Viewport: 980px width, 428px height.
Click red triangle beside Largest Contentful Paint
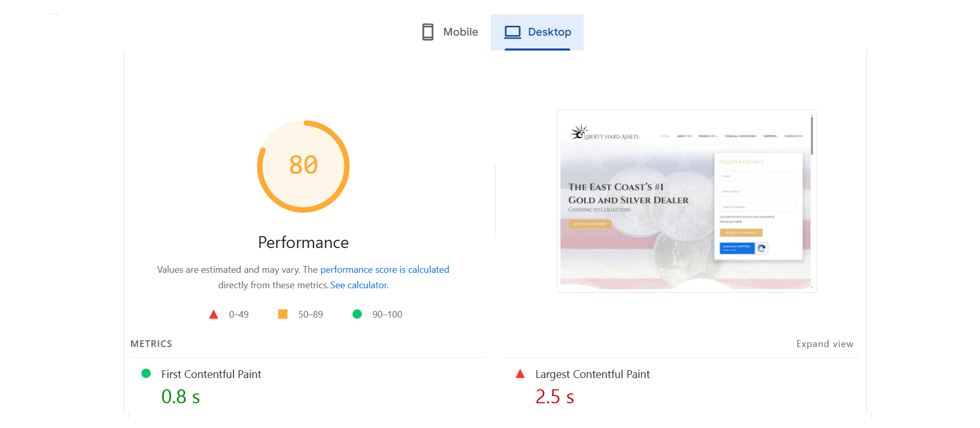click(520, 374)
